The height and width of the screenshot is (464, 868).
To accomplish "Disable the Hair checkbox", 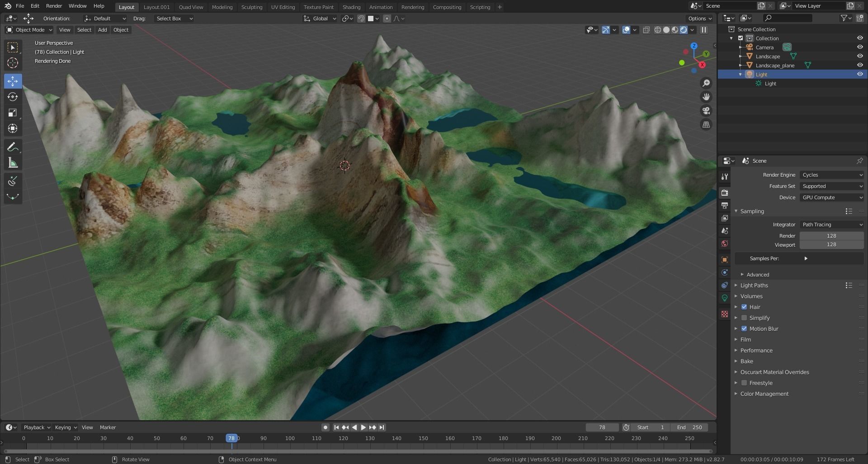I will (744, 307).
